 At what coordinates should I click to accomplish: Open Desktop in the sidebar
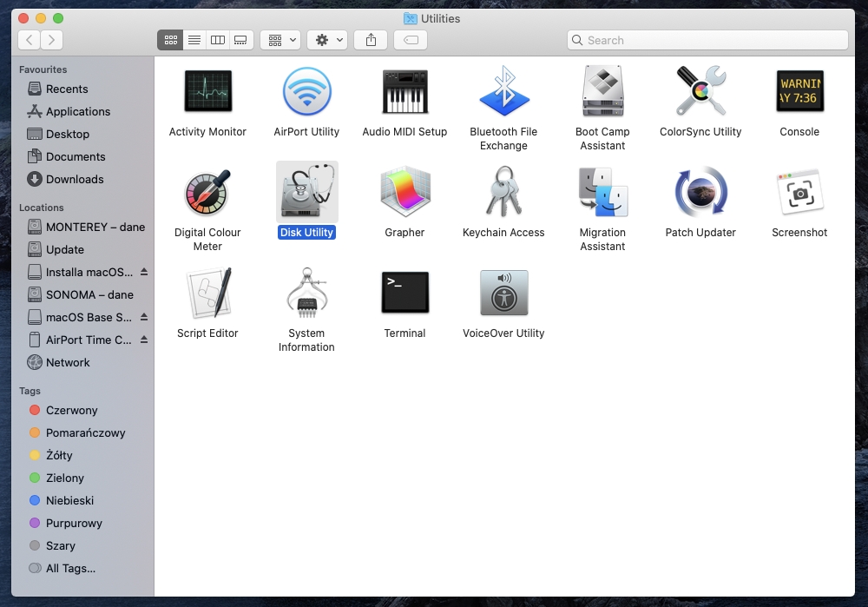[x=82, y=134]
